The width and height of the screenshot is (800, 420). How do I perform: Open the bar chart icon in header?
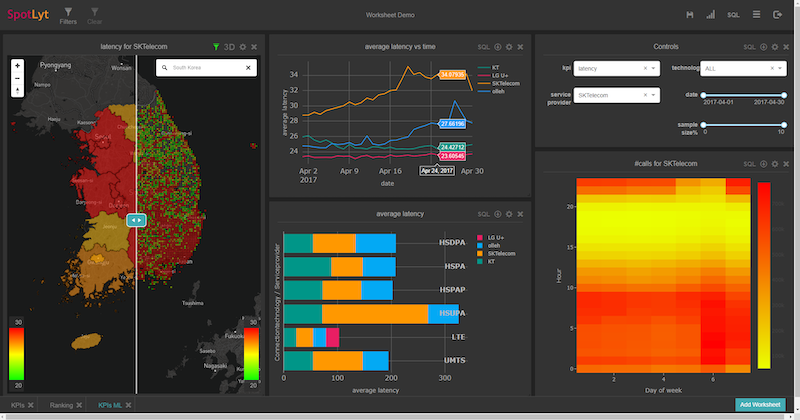710,15
